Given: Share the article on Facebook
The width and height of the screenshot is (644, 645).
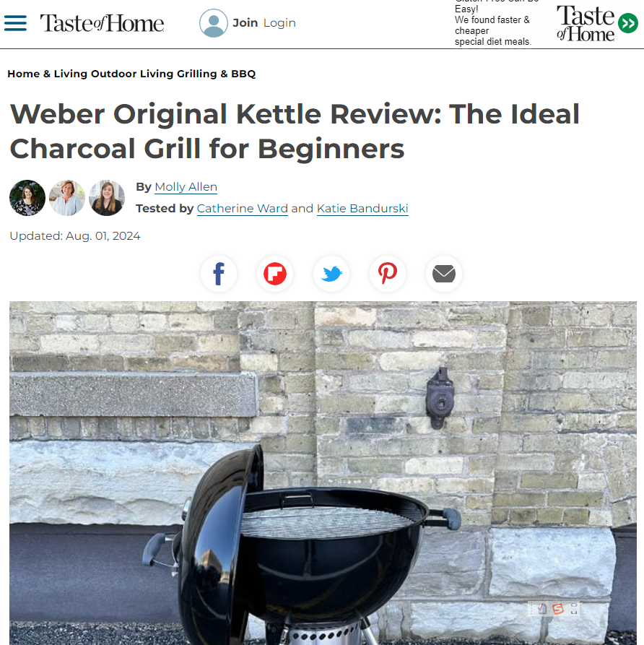Looking at the screenshot, I should [219, 274].
